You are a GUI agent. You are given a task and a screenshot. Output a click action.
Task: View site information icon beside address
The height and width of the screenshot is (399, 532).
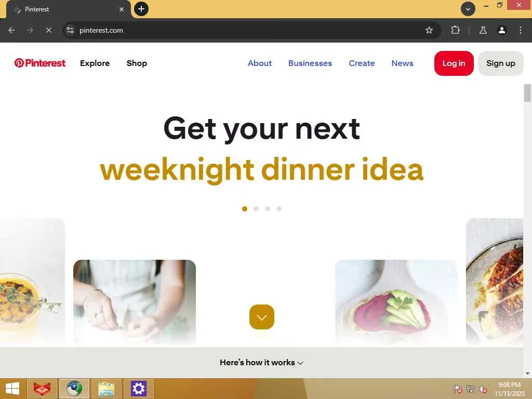(70, 30)
